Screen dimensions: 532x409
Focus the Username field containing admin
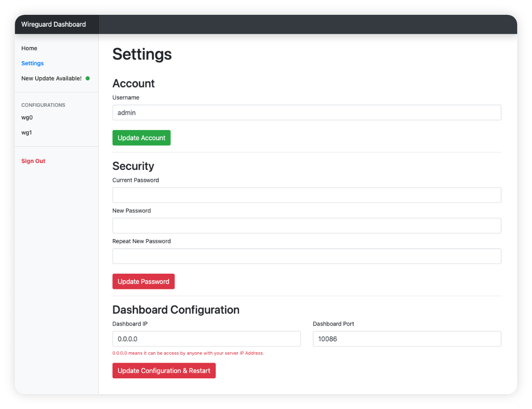tap(306, 113)
